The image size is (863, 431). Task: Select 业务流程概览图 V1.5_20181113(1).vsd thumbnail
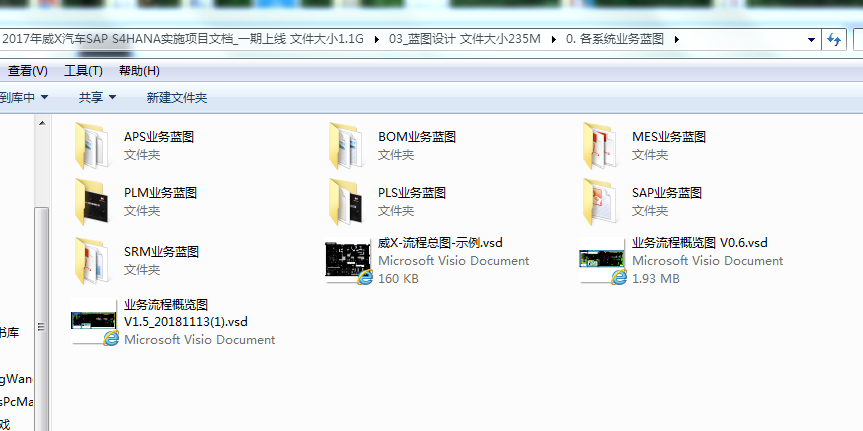click(x=96, y=322)
